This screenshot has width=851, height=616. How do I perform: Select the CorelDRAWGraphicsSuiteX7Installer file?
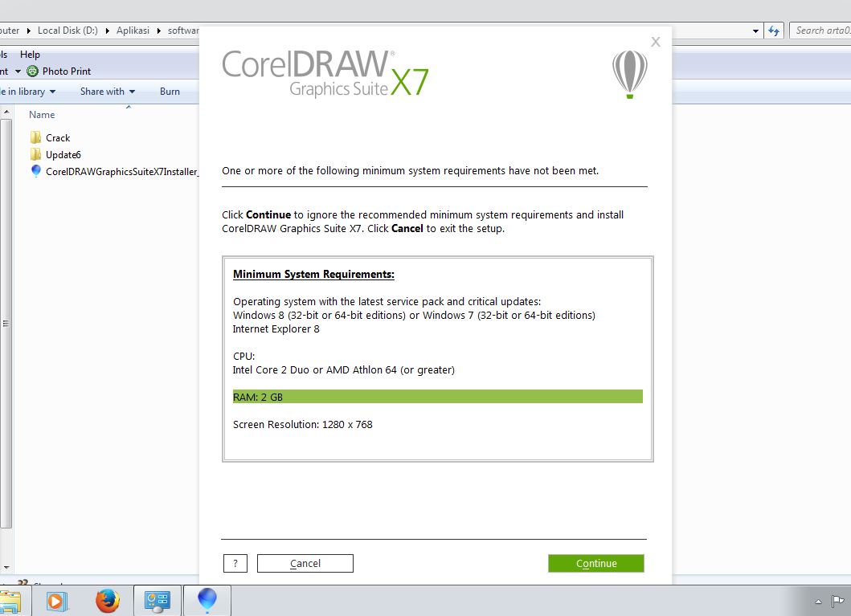pyautogui.click(x=122, y=171)
